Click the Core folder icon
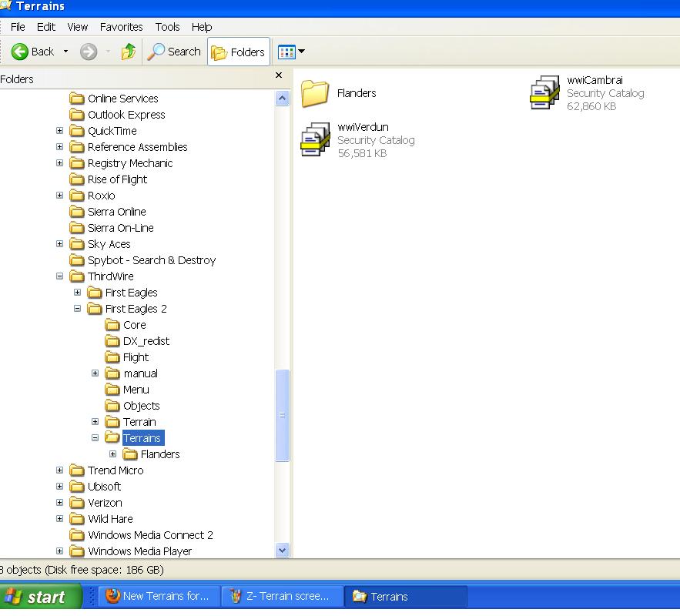 pyautogui.click(x=112, y=325)
